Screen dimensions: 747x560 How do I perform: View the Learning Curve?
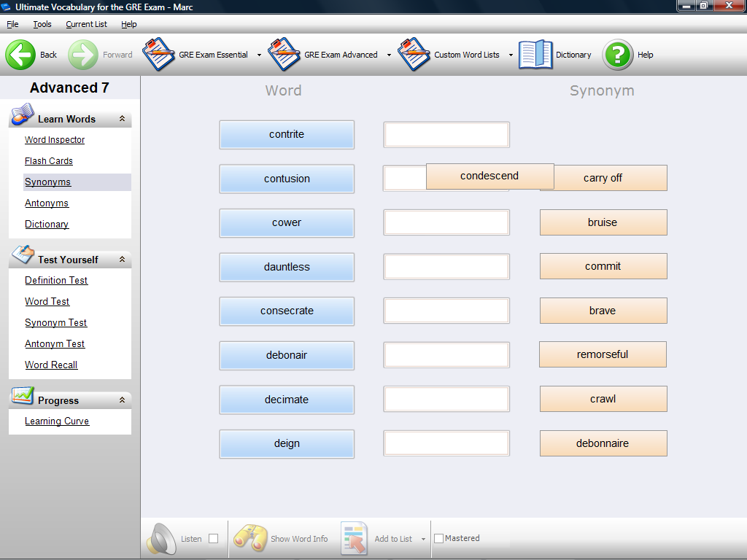(x=57, y=421)
